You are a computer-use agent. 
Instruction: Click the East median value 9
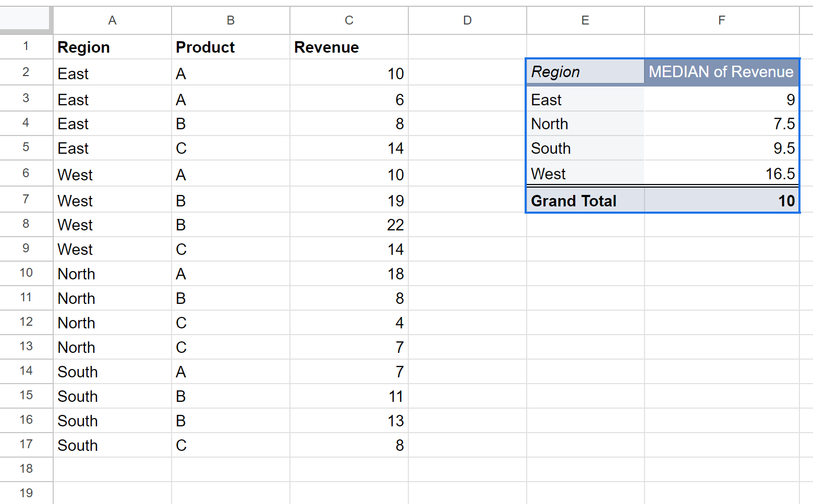click(x=722, y=99)
